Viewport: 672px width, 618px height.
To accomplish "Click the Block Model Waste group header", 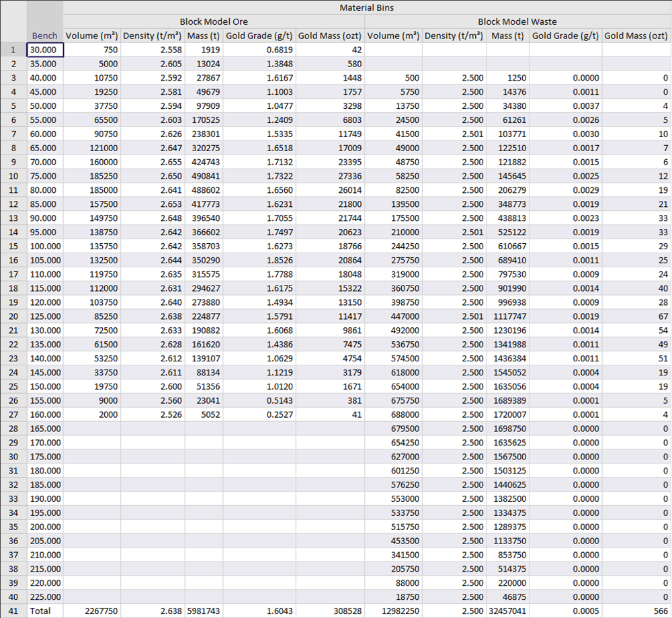I will coord(517,21).
